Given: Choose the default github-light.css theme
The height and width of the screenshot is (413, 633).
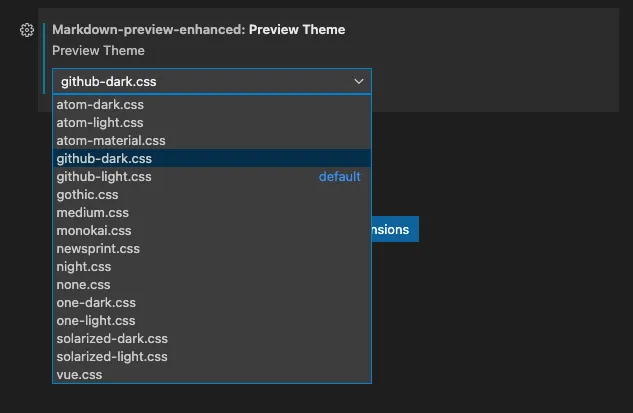Looking at the screenshot, I should [104, 176].
